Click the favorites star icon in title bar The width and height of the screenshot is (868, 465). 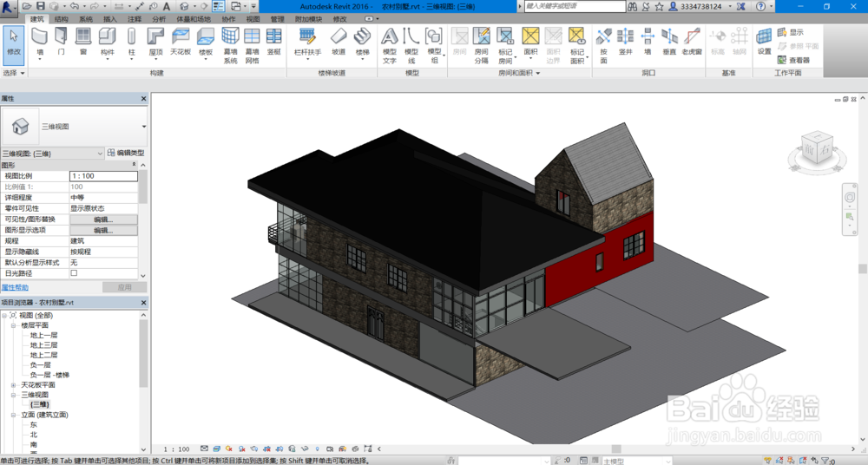[x=659, y=6]
